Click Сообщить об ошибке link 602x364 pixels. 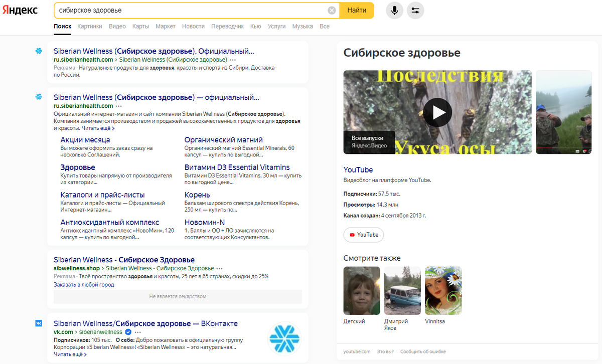[x=423, y=351]
